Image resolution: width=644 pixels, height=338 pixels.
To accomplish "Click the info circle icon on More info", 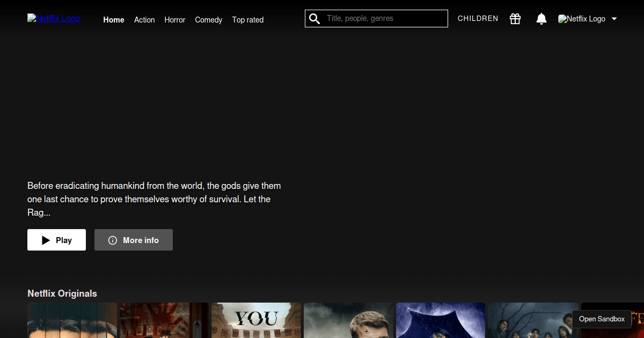I will tap(112, 240).
